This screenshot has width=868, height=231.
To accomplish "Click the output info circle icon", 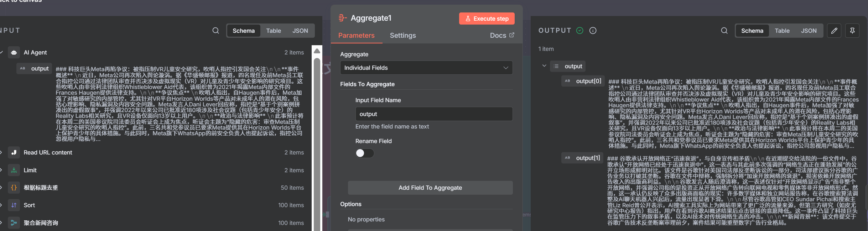I will tap(593, 31).
